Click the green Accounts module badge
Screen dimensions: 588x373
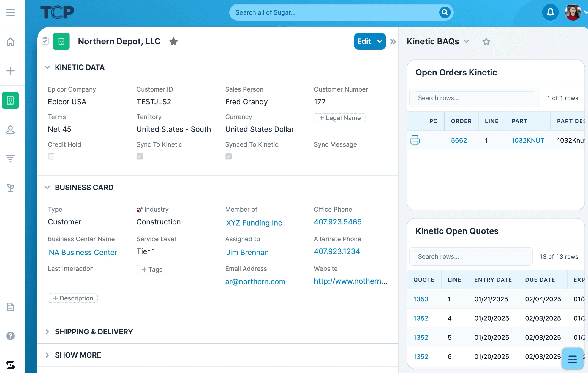[61, 41]
